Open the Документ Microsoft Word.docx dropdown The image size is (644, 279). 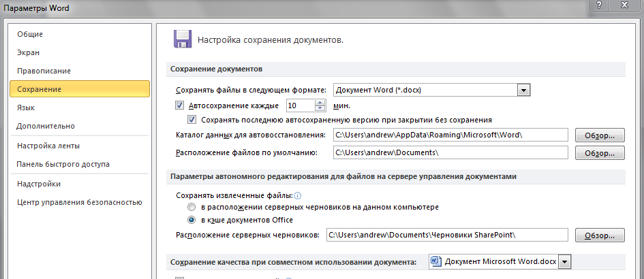pyautogui.click(x=500, y=261)
